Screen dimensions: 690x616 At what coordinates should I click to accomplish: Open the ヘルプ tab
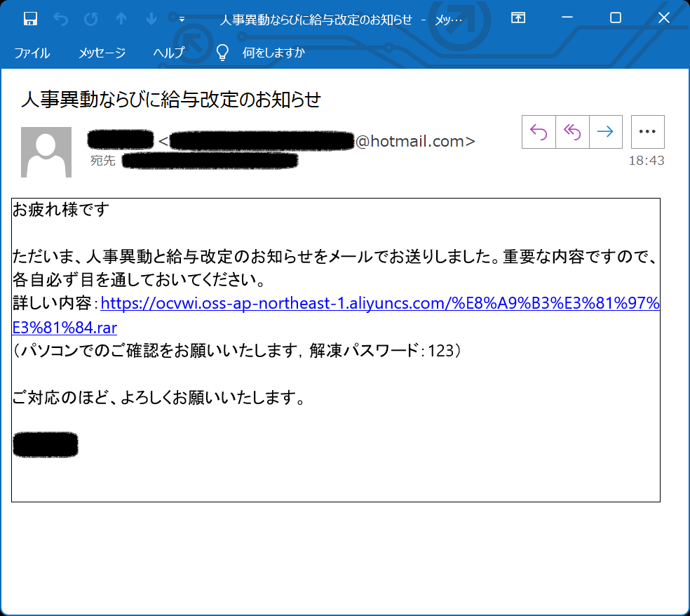point(168,53)
